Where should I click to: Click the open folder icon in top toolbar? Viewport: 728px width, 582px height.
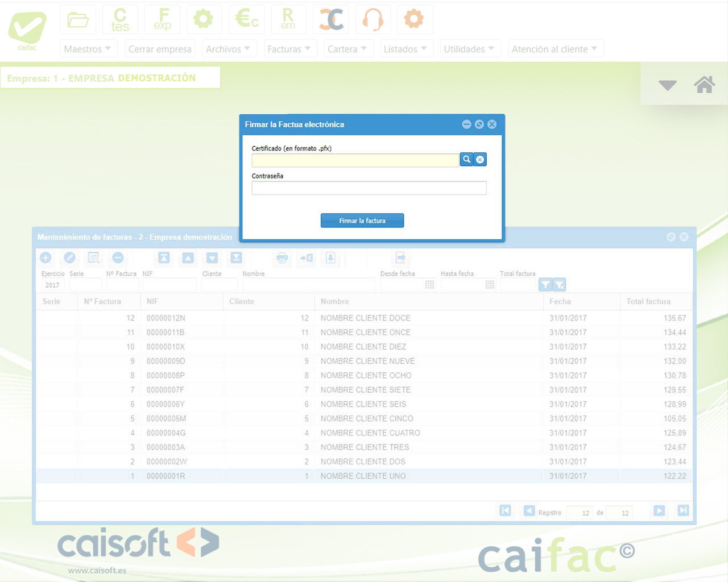(x=78, y=20)
